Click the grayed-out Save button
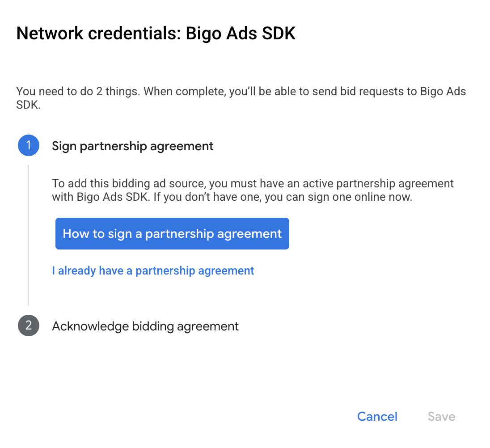The height and width of the screenshot is (448, 490). (441, 416)
